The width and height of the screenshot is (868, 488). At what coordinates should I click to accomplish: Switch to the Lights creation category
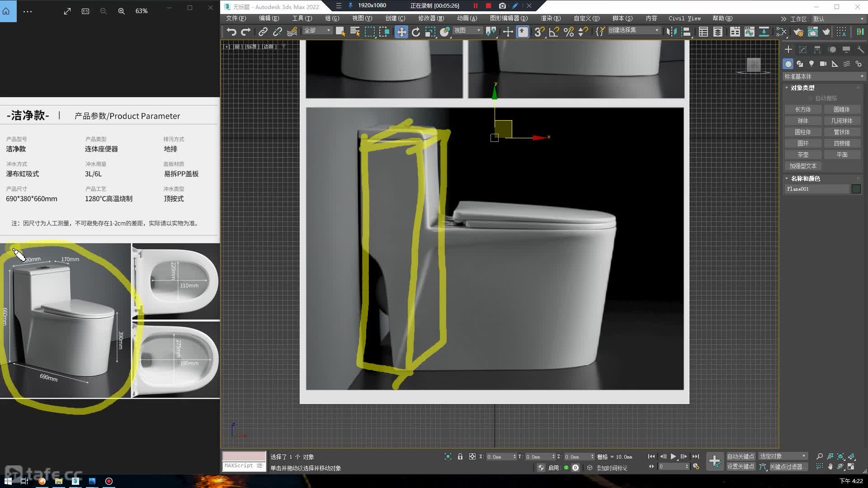(811, 64)
